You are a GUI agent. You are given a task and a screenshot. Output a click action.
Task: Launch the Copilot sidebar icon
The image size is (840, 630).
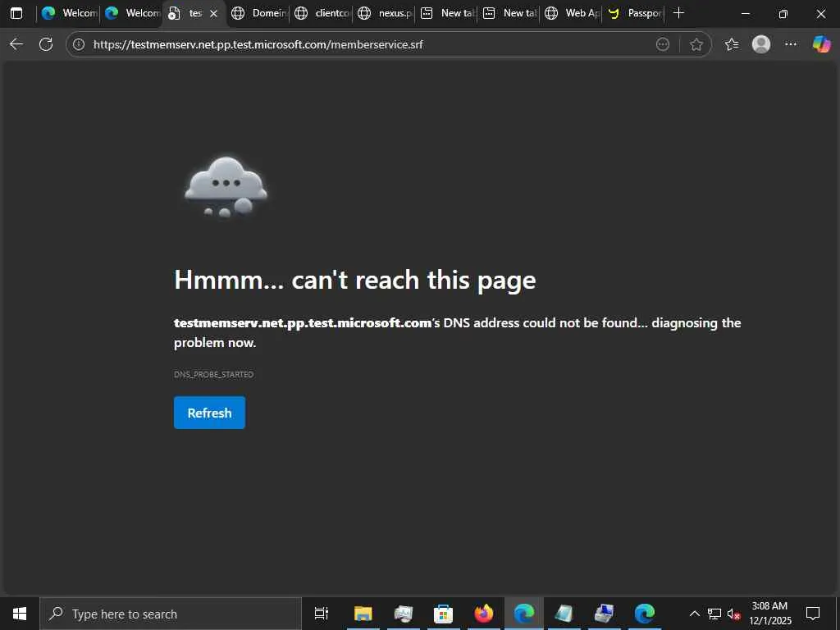click(821, 44)
